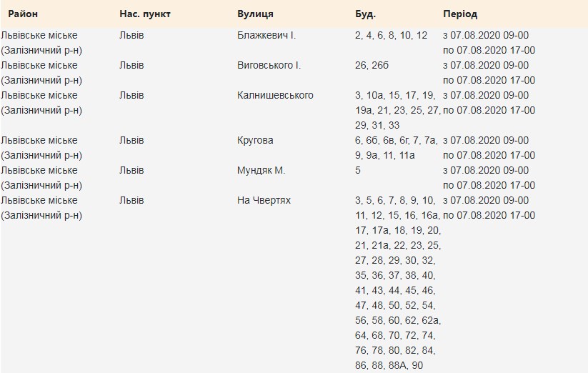Select the period cell in the Калнишевського row
The height and width of the screenshot is (373, 588).
[489, 102]
